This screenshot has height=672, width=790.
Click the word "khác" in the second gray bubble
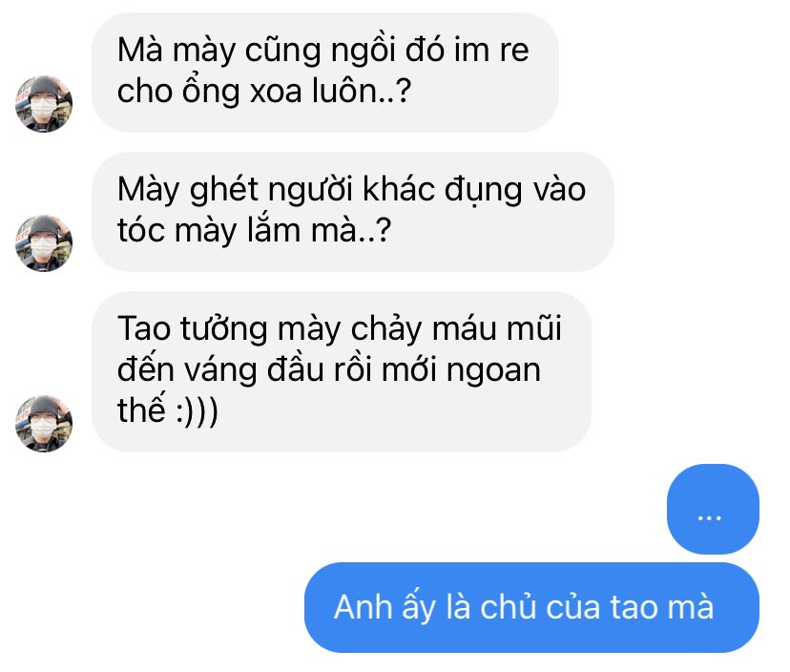click(x=399, y=189)
